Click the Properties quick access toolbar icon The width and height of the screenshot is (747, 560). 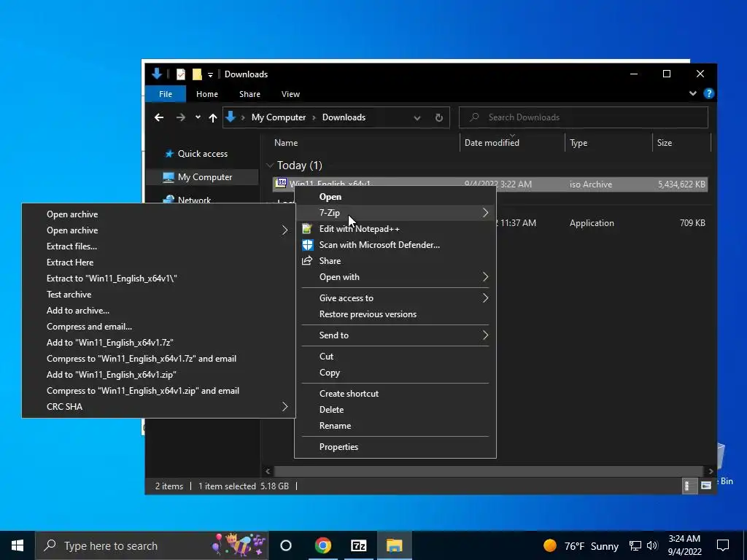(181, 74)
